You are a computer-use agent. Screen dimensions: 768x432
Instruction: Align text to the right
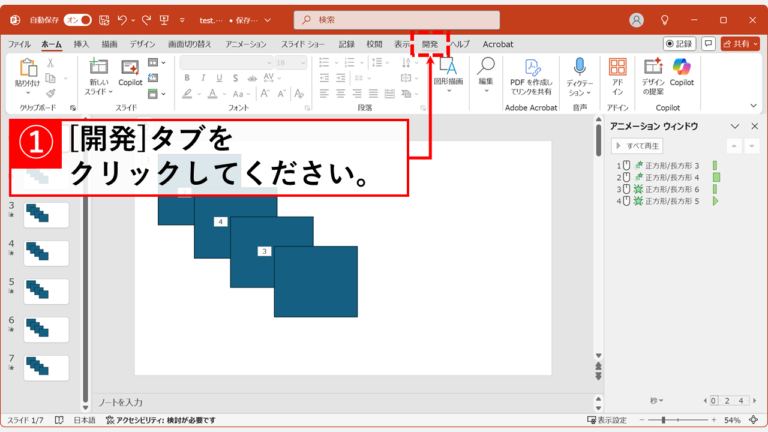tap(357, 94)
